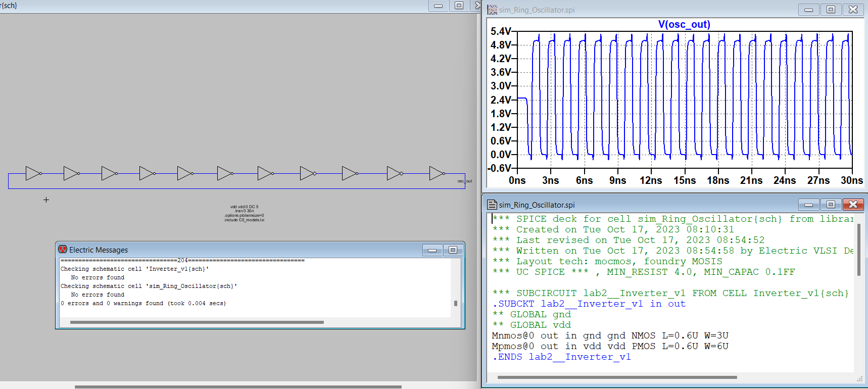Click the resize grip of the SPICE text window
This screenshot has height=389, width=868.
pos(859,379)
